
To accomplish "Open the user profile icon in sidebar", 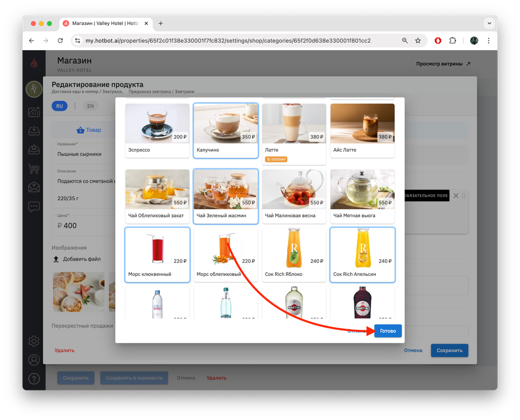I will pos(34,360).
